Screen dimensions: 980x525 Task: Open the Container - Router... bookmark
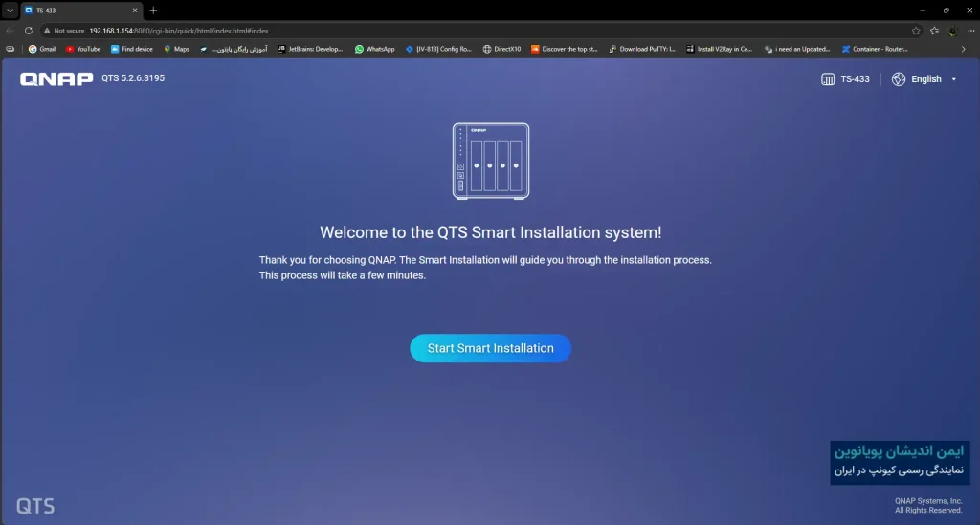(875, 49)
